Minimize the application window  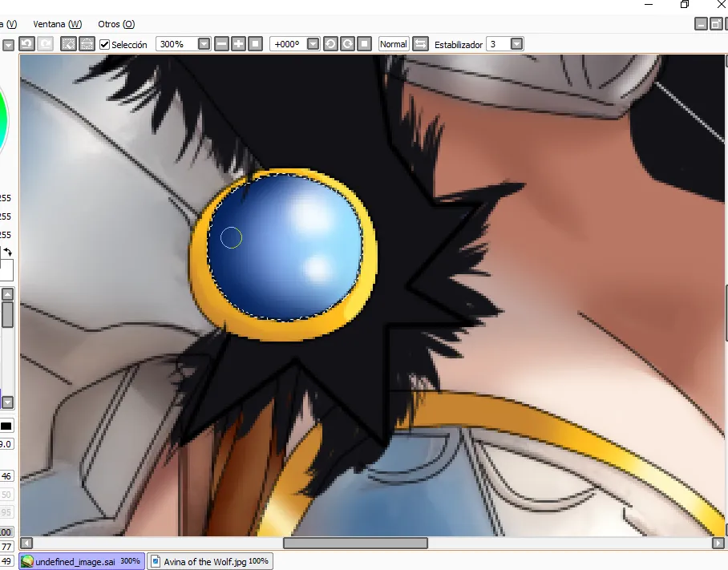649,4
